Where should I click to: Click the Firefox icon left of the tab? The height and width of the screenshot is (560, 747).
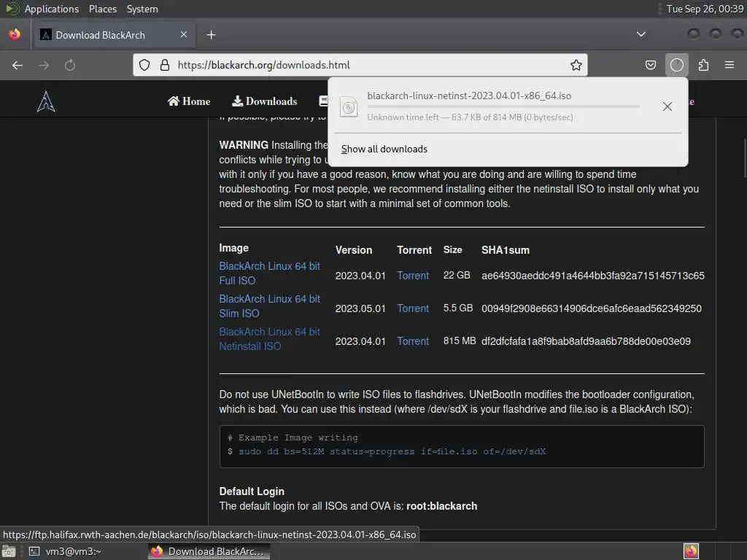point(15,34)
